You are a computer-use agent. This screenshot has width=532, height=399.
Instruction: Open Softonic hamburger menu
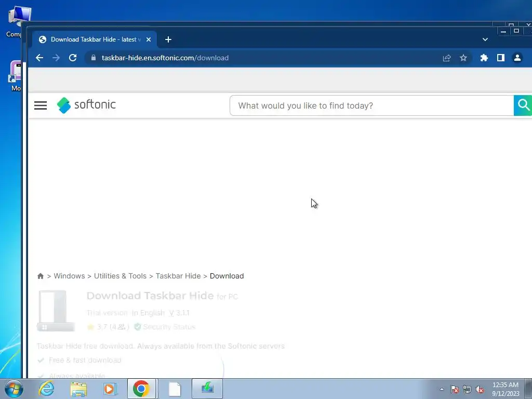point(41,105)
